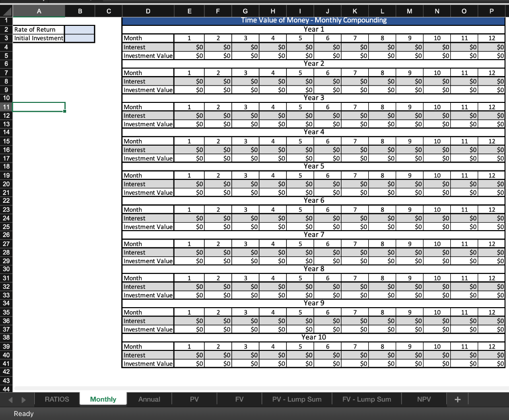
Task: Click the Rate of Return input cell B2
Action: 80,29
